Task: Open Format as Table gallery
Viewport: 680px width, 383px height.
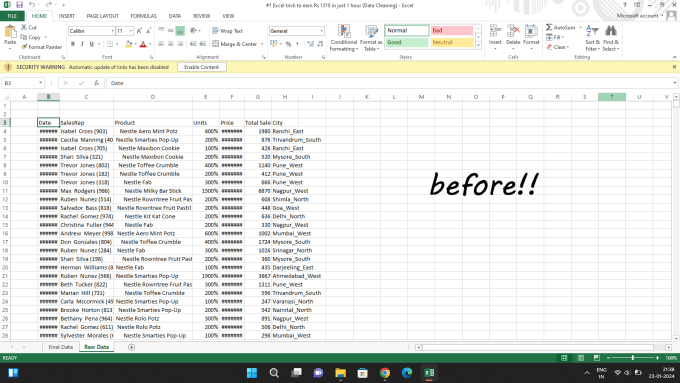Action: tap(371, 38)
